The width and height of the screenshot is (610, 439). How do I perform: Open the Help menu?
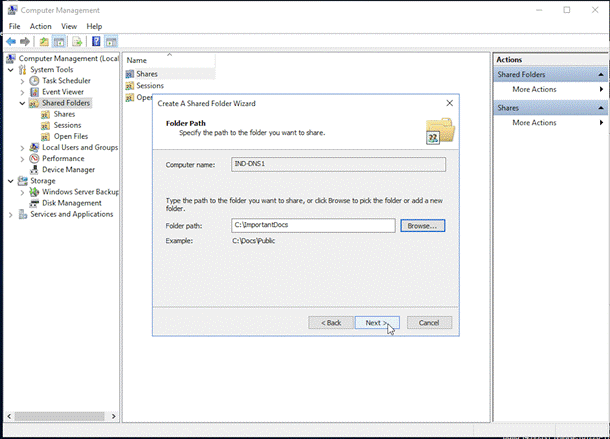(94, 26)
